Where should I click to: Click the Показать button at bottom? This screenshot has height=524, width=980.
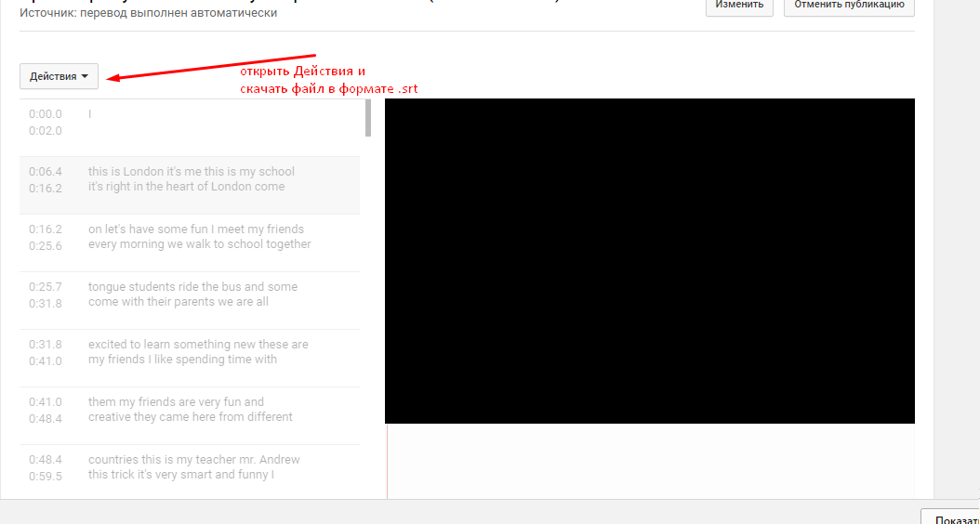[x=950, y=517]
